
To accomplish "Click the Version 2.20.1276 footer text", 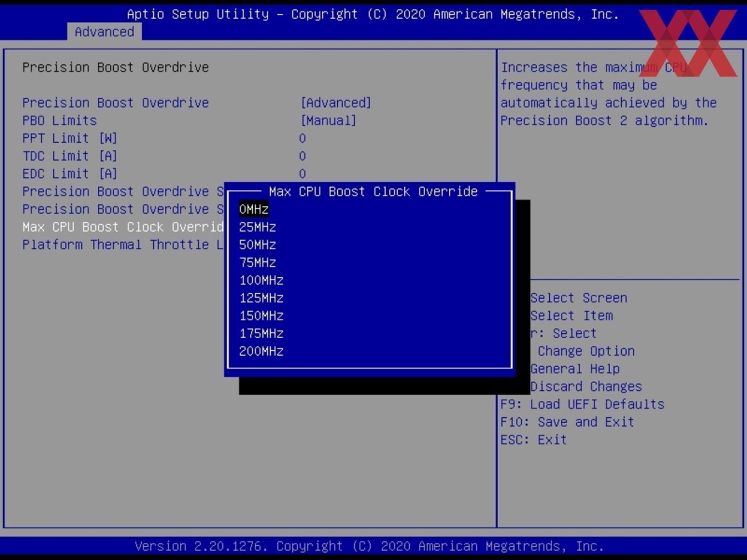I will click(369, 546).
